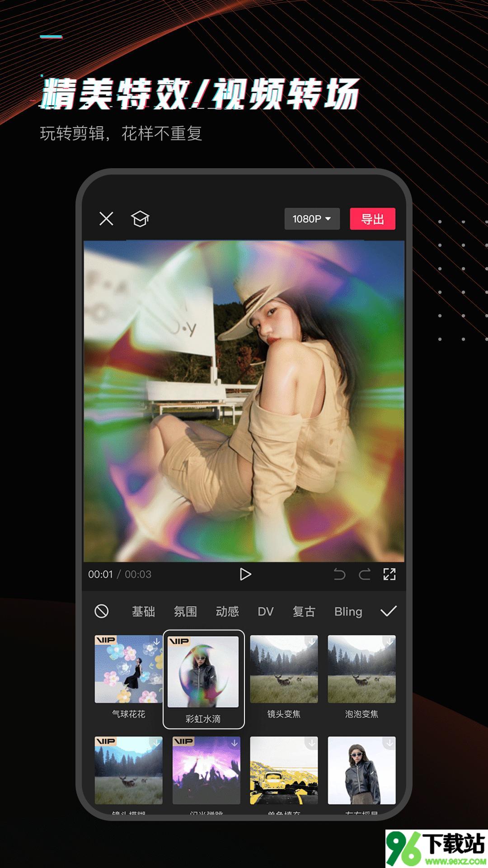This screenshot has height=868, width=488.
Task: Switch to the DV effects tab
Action: [266, 612]
